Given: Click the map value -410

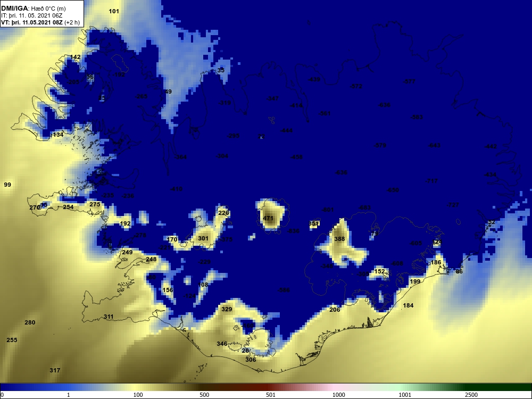Looking at the screenshot, I should (x=176, y=189).
